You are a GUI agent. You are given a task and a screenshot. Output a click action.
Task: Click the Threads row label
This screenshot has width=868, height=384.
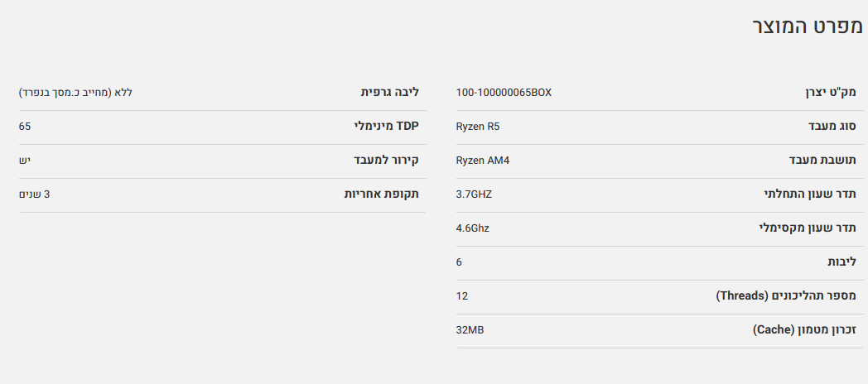coord(786,296)
